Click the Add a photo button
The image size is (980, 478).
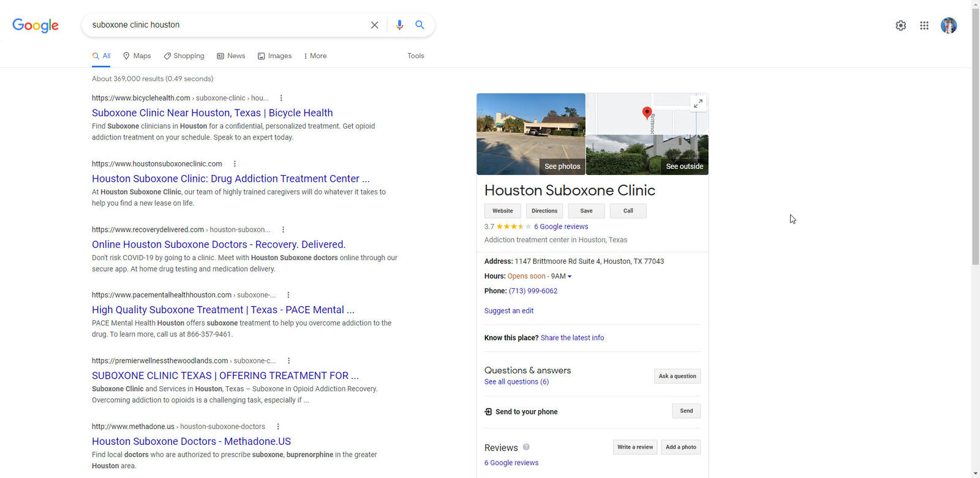(681, 447)
